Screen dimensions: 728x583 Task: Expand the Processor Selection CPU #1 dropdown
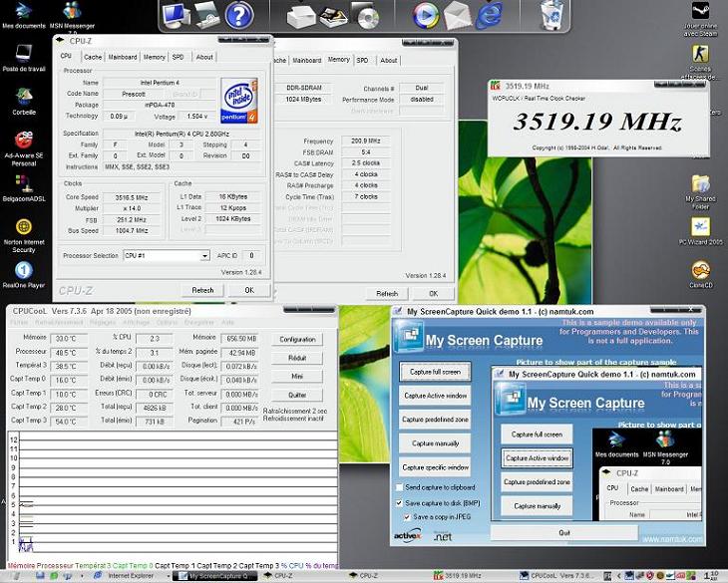coord(204,256)
